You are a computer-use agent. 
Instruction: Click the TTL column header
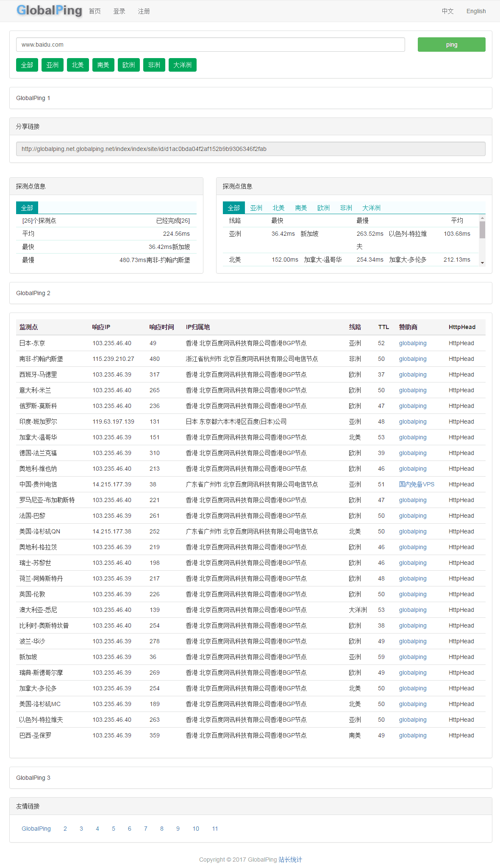point(383,327)
